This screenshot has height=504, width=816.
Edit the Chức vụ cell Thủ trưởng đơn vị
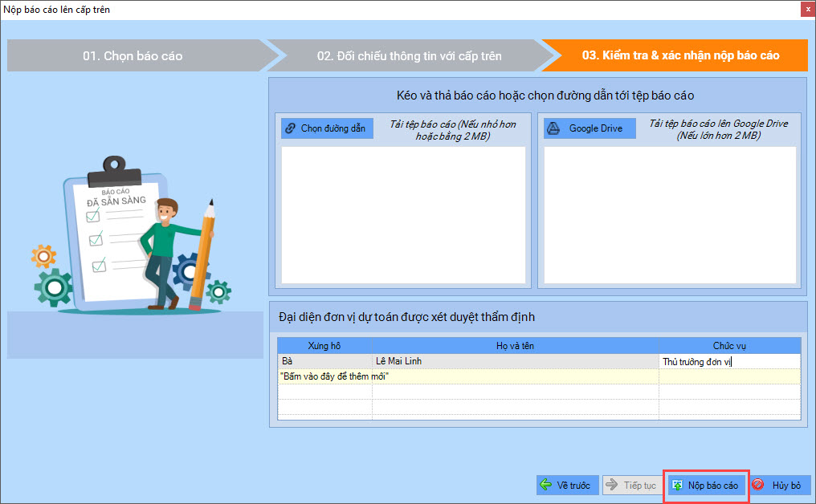click(x=728, y=362)
